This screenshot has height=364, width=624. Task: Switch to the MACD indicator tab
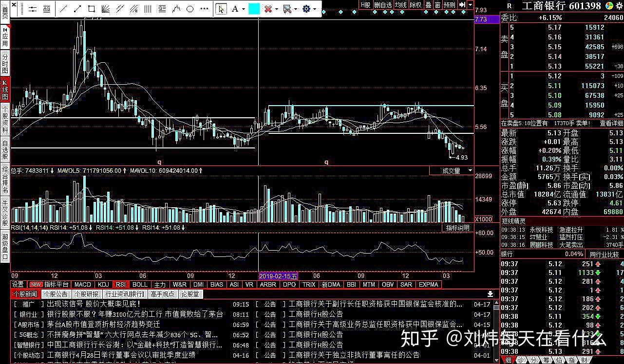pyautogui.click(x=83, y=284)
